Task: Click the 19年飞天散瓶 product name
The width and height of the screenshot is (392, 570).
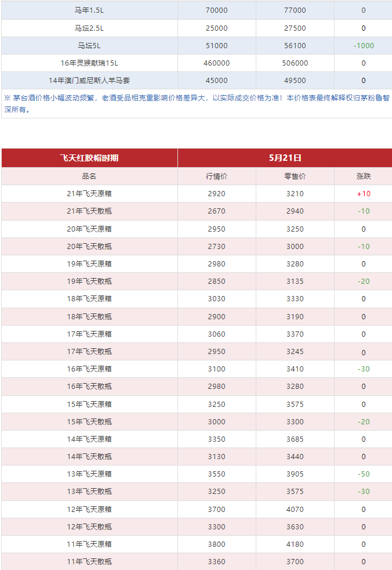Action: [x=89, y=282]
